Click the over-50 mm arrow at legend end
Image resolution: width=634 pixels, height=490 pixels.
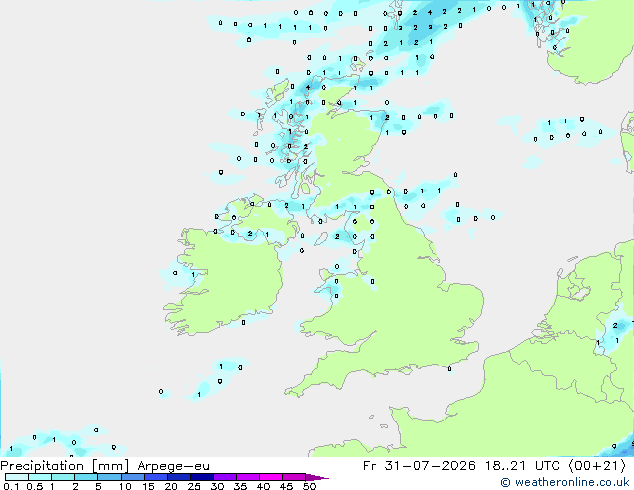tap(317, 477)
